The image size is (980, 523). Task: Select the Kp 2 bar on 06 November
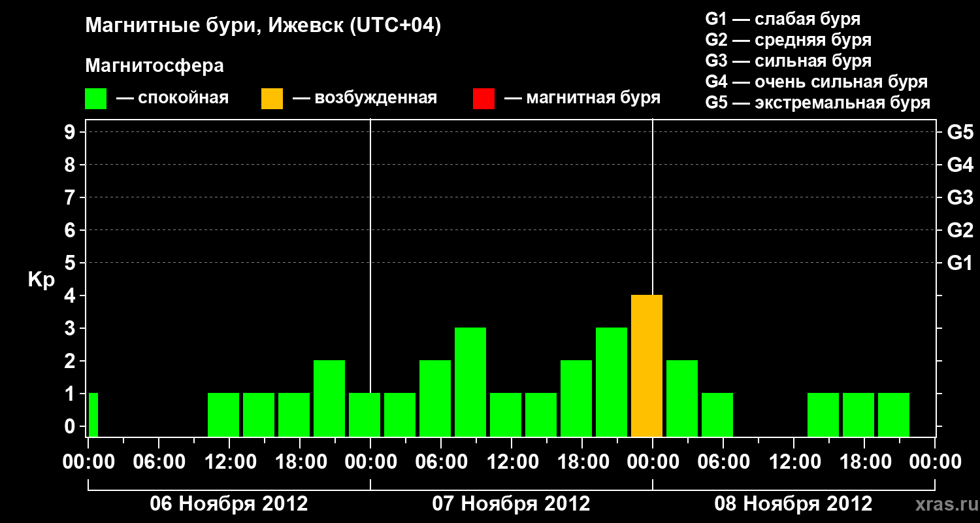(329, 399)
